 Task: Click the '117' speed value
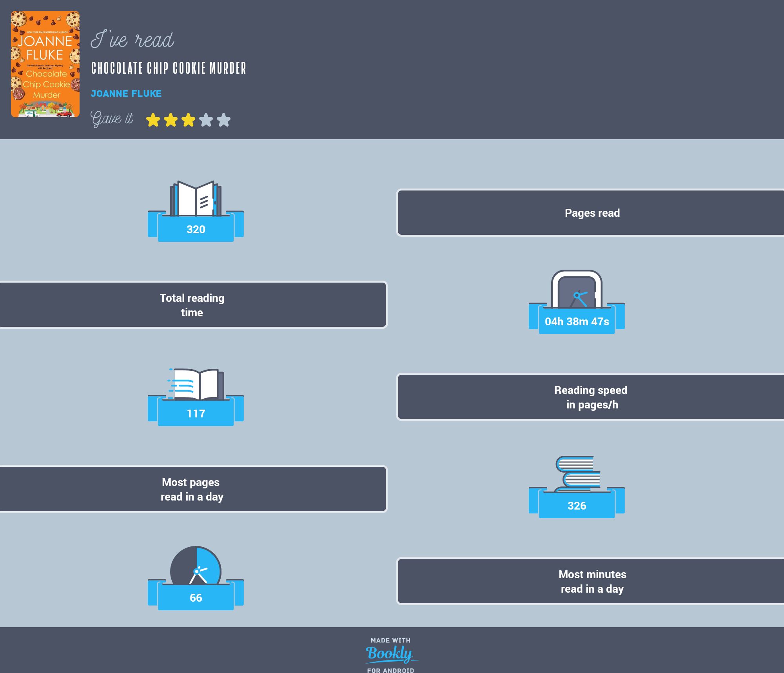[196, 414]
